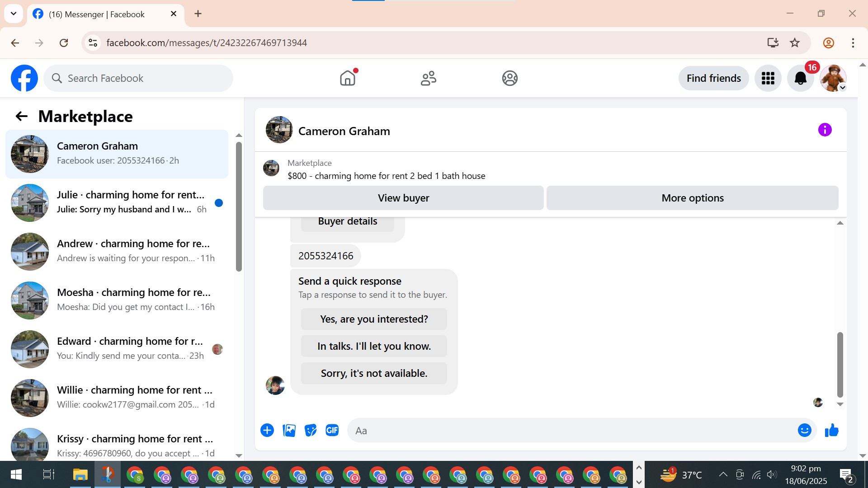Bookmark this page with the star icon
The image size is (868, 488).
pos(795,43)
